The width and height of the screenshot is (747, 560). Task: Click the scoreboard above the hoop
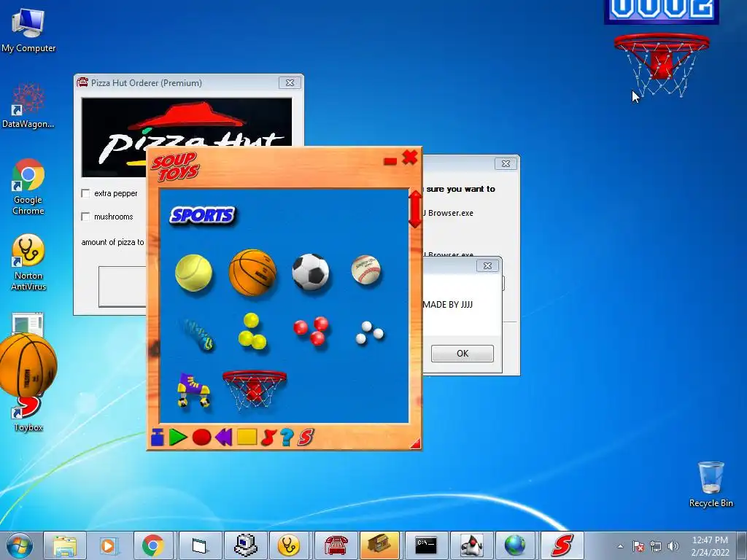(661, 12)
